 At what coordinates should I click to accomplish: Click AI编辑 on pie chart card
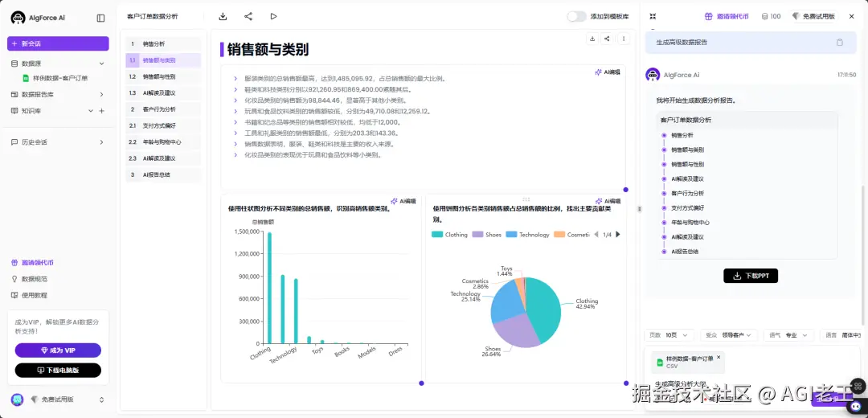click(608, 201)
